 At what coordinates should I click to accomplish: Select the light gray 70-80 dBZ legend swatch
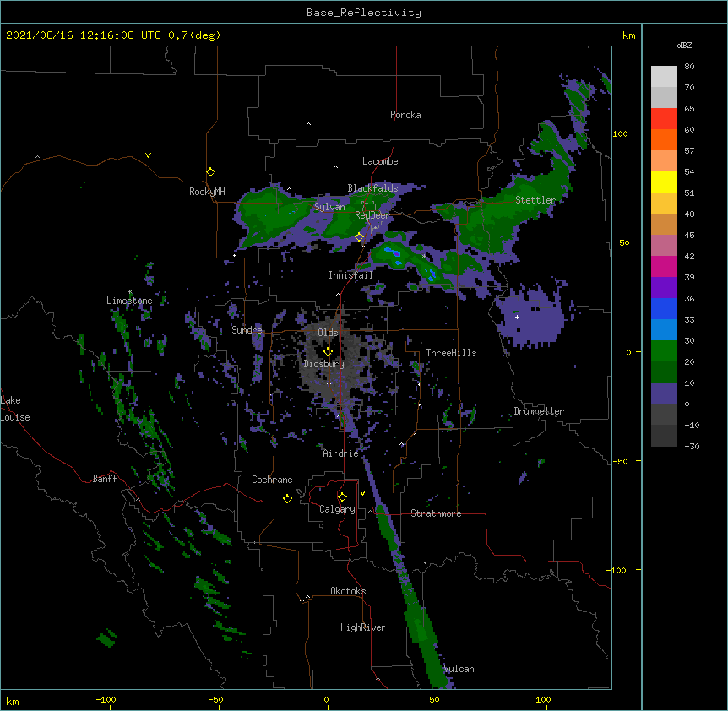coord(664,77)
